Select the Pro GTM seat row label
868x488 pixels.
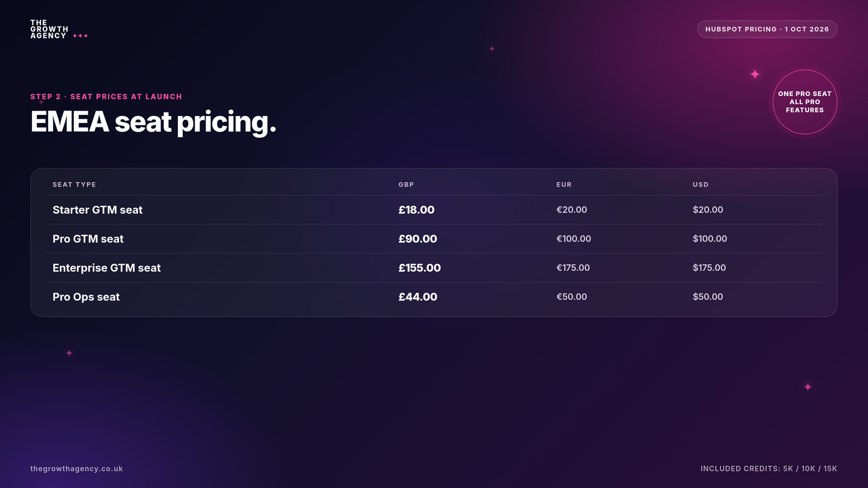coord(88,239)
